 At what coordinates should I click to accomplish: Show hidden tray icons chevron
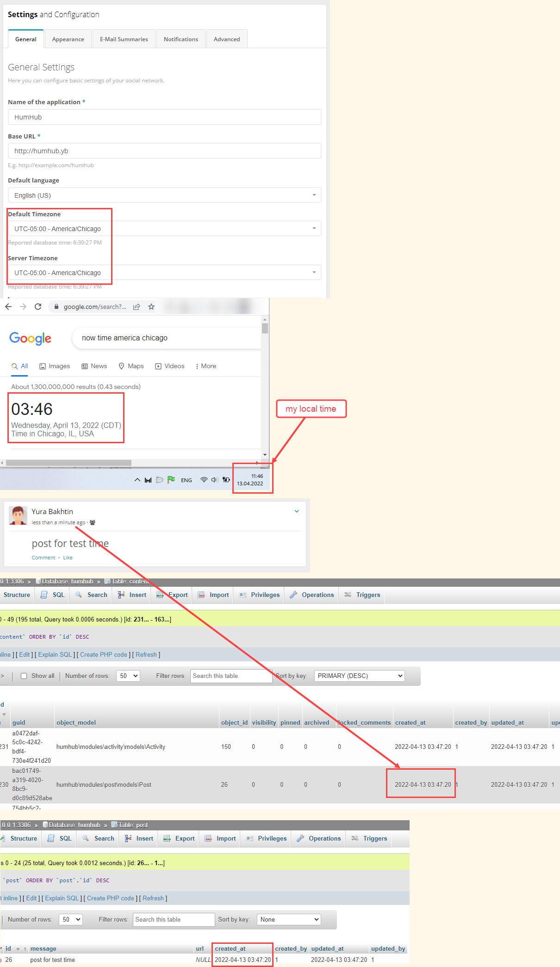click(x=137, y=480)
